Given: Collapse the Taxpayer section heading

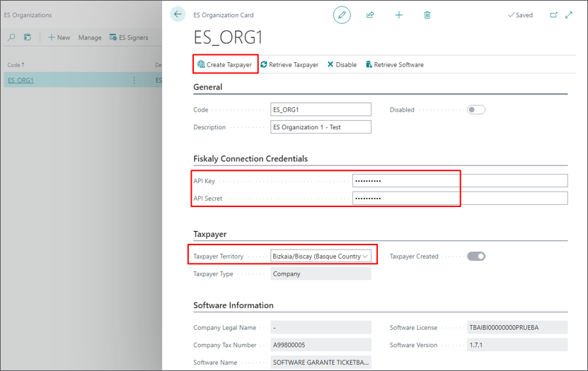Looking at the screenshot, I should [209, 234].
